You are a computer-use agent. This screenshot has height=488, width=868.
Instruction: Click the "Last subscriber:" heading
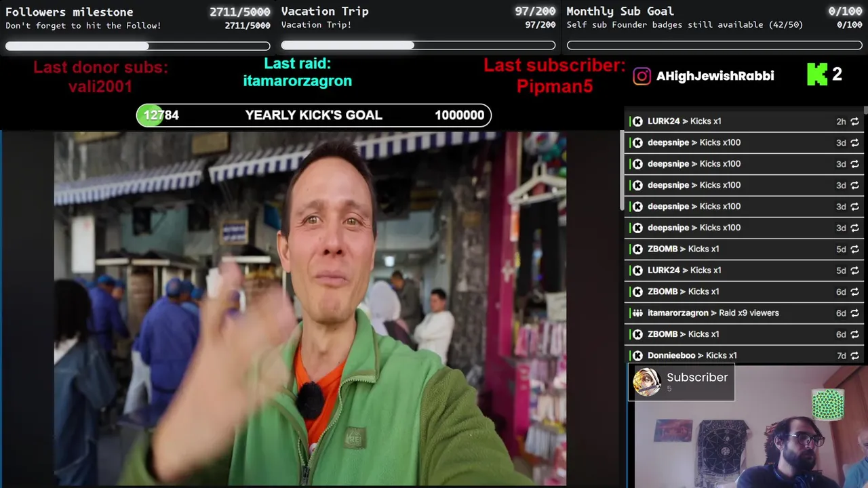(x=555, y=66)
